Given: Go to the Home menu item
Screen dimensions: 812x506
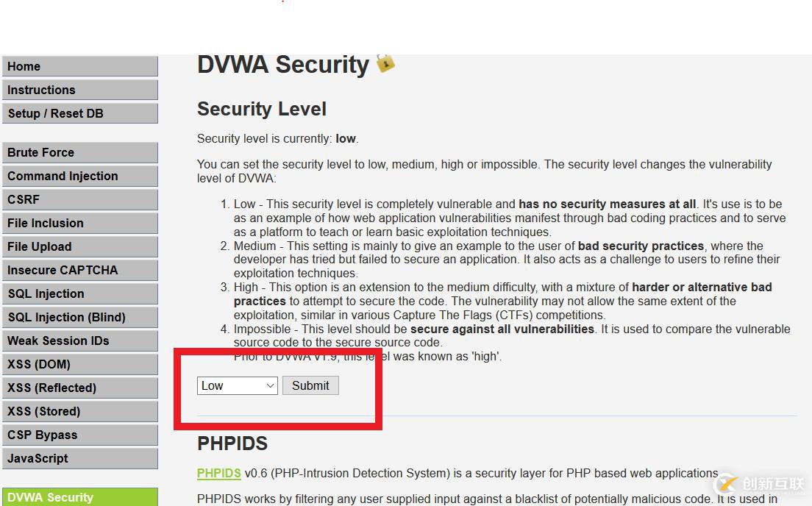Looking at the screenshot, I should click(x=79, y=66).
